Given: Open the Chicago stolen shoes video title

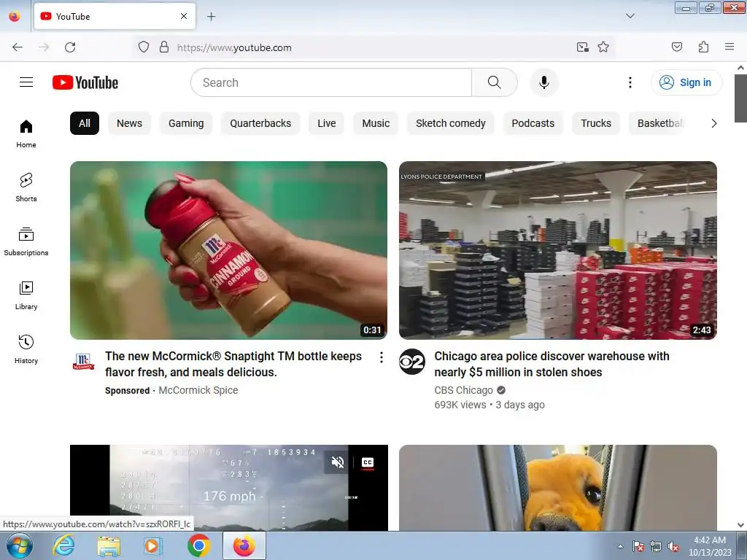Looking at the screenshot, I should [x=551, y=364].
